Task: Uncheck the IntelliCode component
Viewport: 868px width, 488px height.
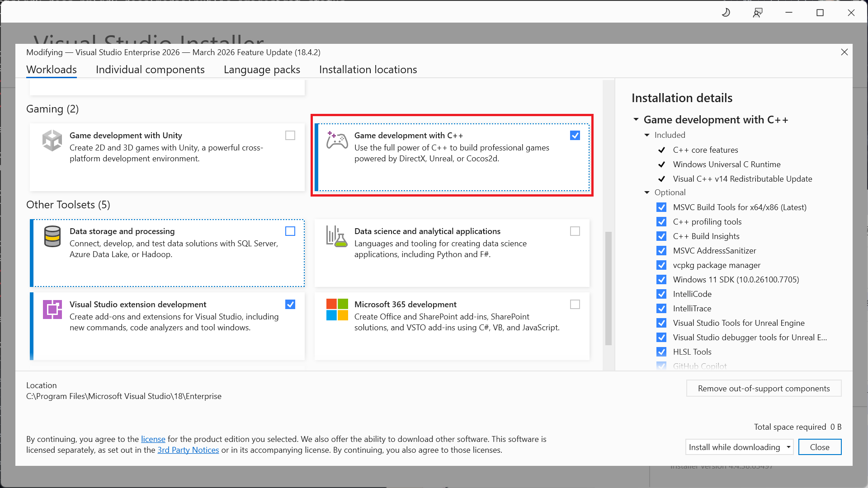Action: [x=661, y=294]
